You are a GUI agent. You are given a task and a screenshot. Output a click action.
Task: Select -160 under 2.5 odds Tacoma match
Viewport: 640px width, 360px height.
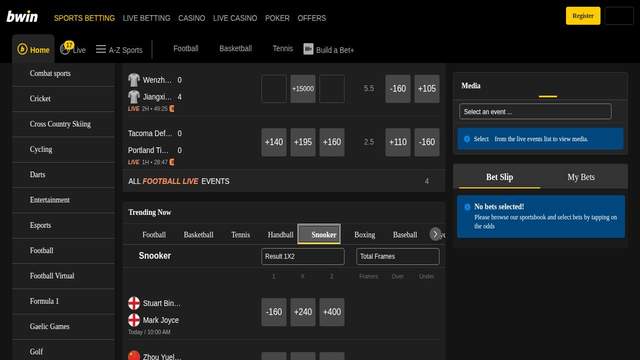427,142
